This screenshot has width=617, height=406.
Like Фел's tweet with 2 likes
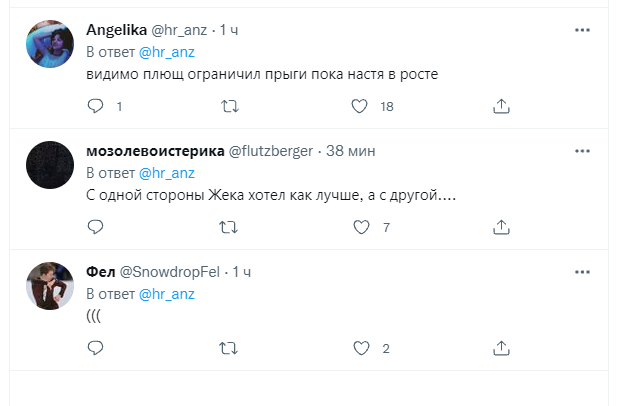click(x=361, y=348)
